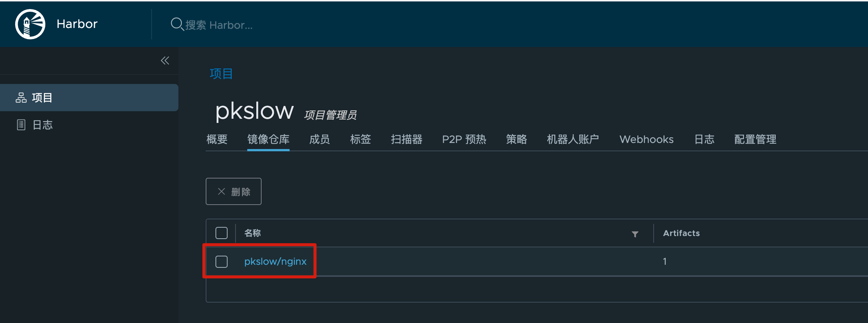Open the 配置管理 tab
This screenshot has width=868, height=323.
(x=755, y=139)
